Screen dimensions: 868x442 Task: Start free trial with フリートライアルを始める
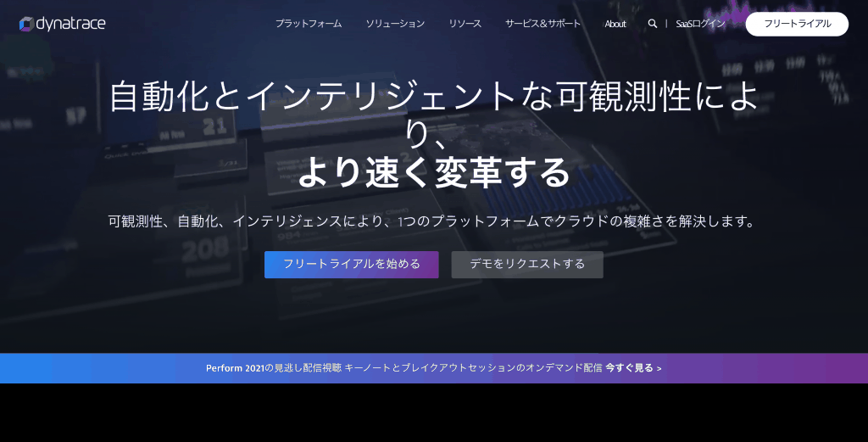(352, 264)
